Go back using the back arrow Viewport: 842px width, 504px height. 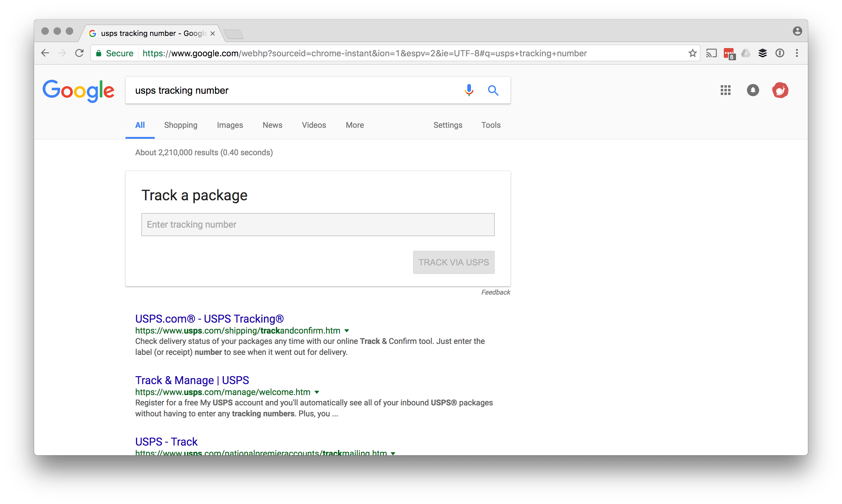coord(45,53)
